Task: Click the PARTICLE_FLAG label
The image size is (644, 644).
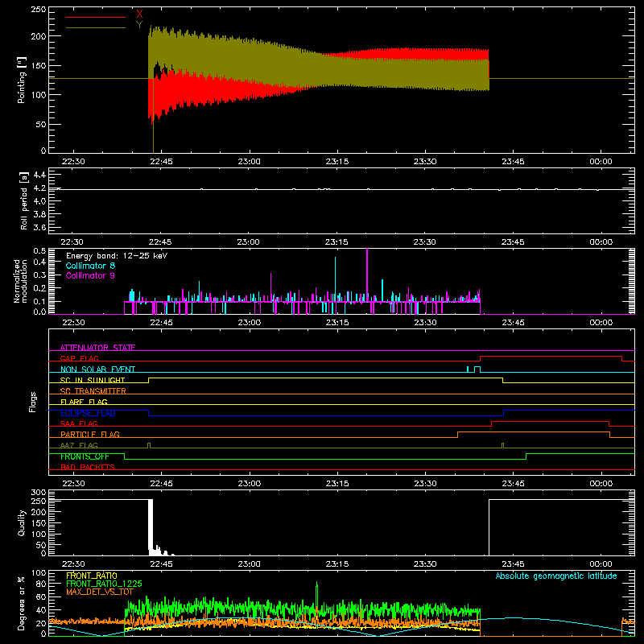Action: (90, 434)
